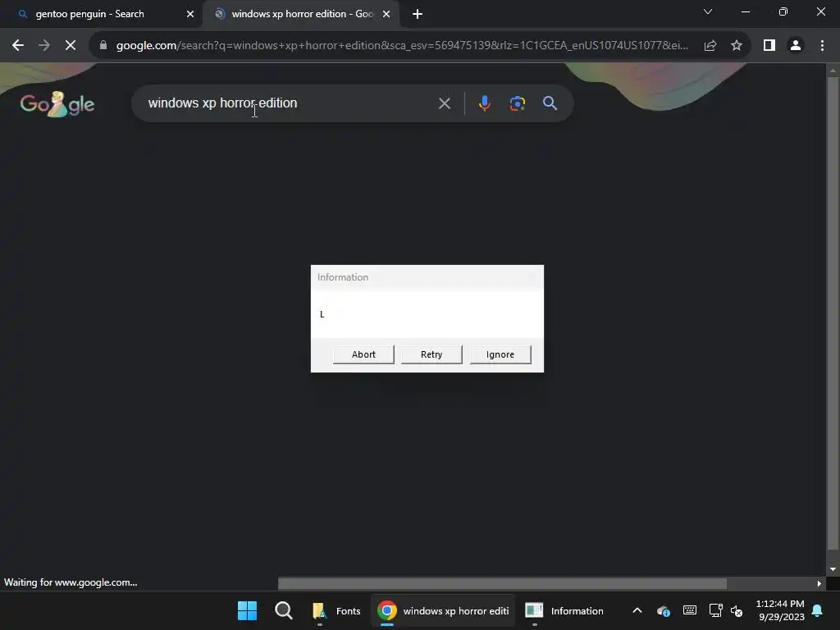This screenshot has width=840, height=630.
Task: Click the horizontal scrollbar thumb
Action: pyautogui.click(x=502, y=583)
